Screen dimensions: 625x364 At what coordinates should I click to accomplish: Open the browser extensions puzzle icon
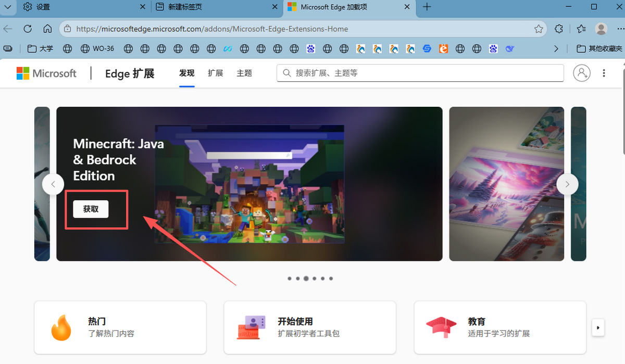(x=559, y=29)
